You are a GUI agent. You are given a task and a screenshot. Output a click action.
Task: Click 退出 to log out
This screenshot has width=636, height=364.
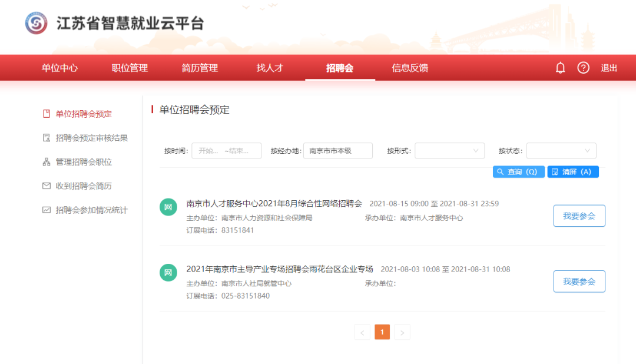point(609,68)
